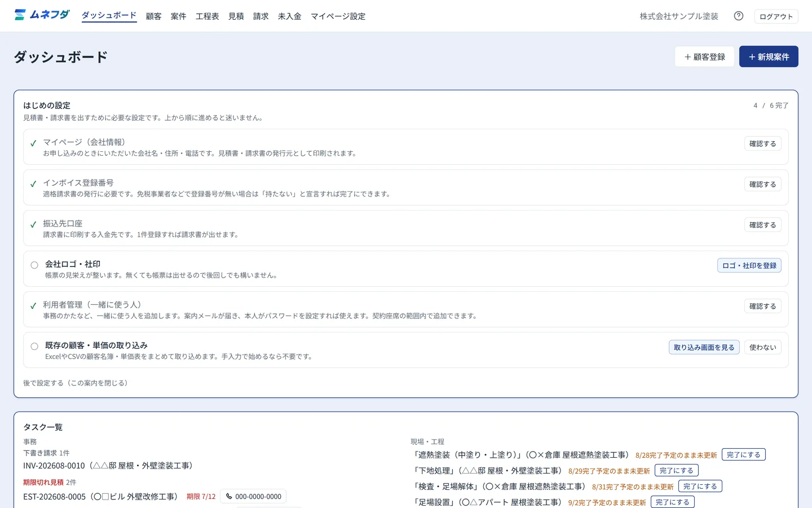Click 完了にする for 検査・足場解体
Viewport: 812px width, 508px height.
coord(700,487)
